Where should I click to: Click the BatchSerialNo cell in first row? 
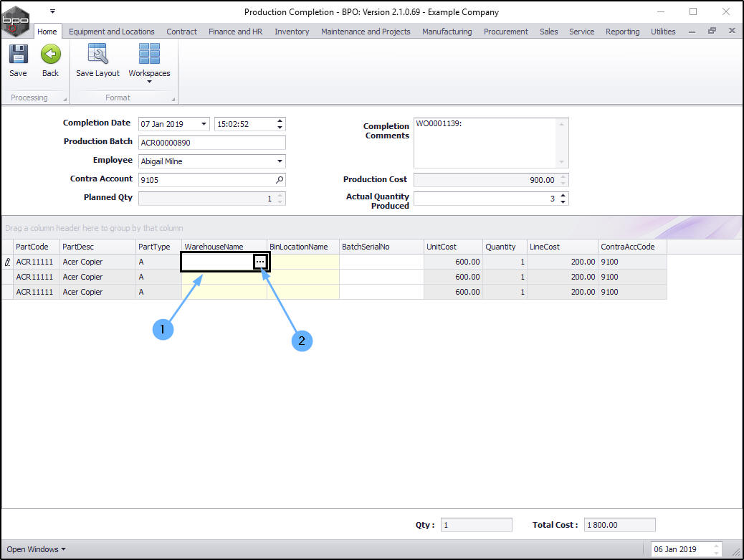381,262
